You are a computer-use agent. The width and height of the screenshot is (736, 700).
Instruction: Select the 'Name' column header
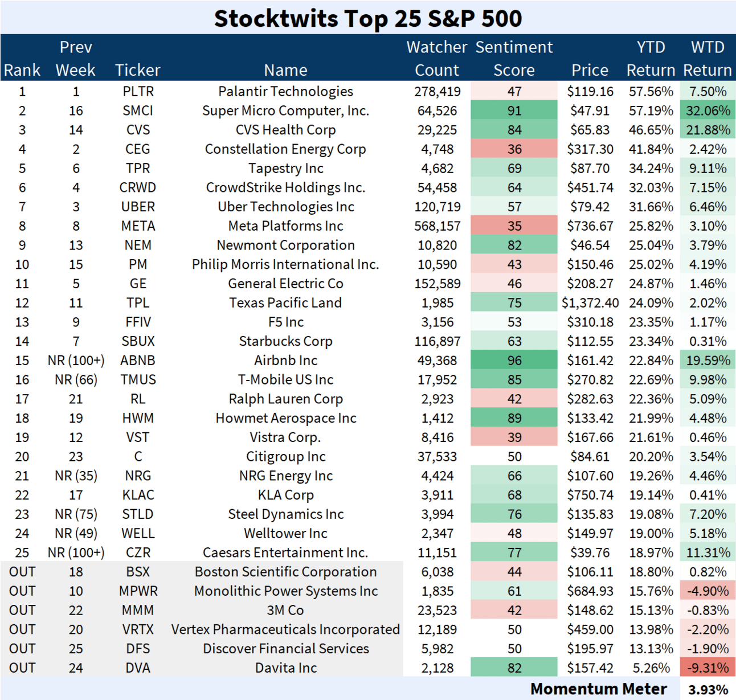(286, 70)
